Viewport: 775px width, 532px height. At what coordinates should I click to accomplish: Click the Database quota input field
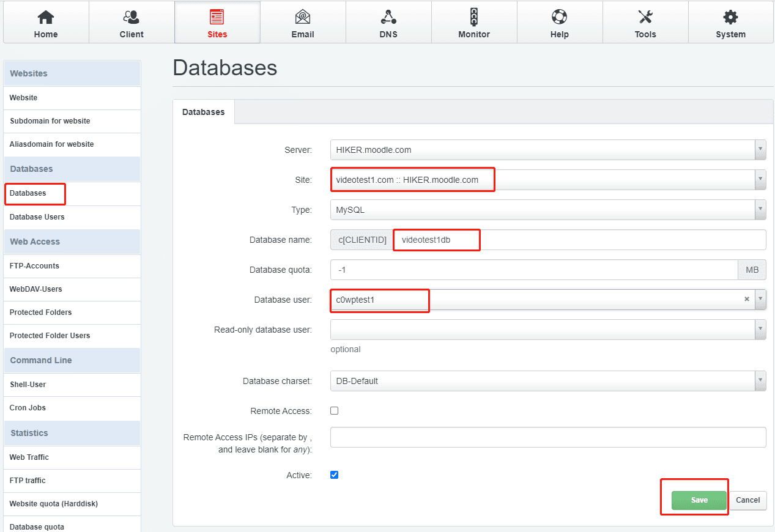pos(534,270)
